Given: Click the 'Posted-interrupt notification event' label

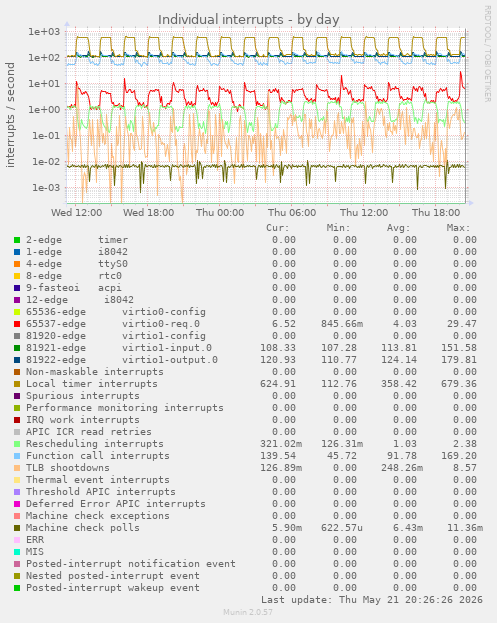Looking at the screenshot, I should pyautogui.click(x=131, y=564).
